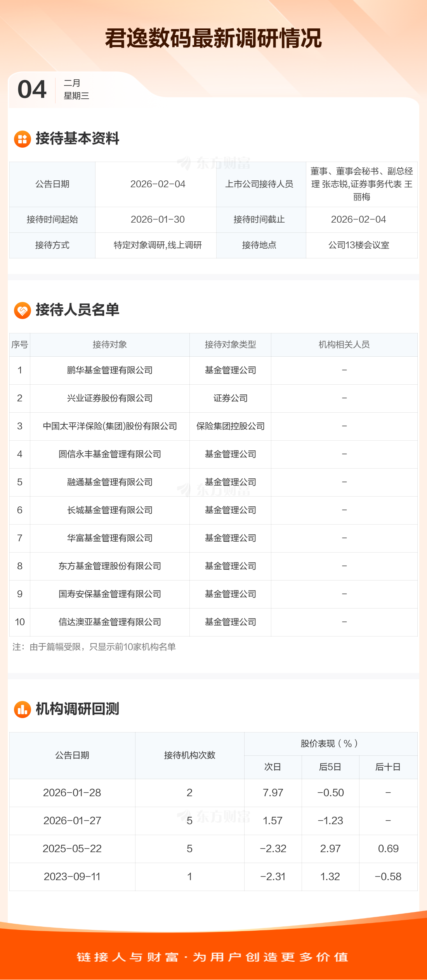
Task: Open the 兴业证券股份有限公司 entry
Action: click(110, 398)
